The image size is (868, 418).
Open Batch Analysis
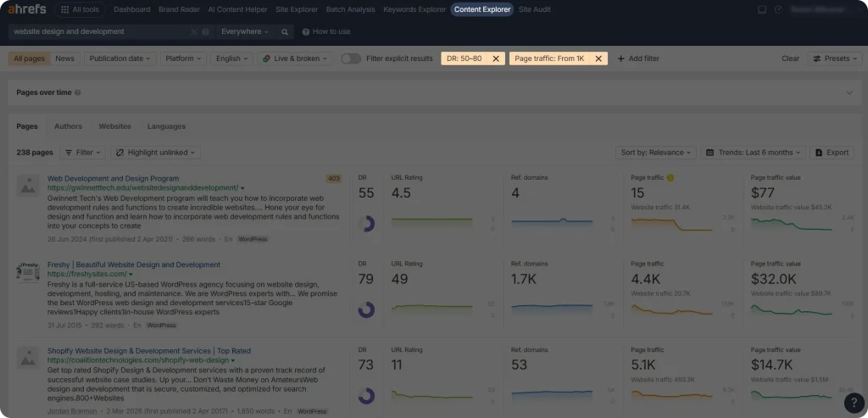tap(350, 9)
